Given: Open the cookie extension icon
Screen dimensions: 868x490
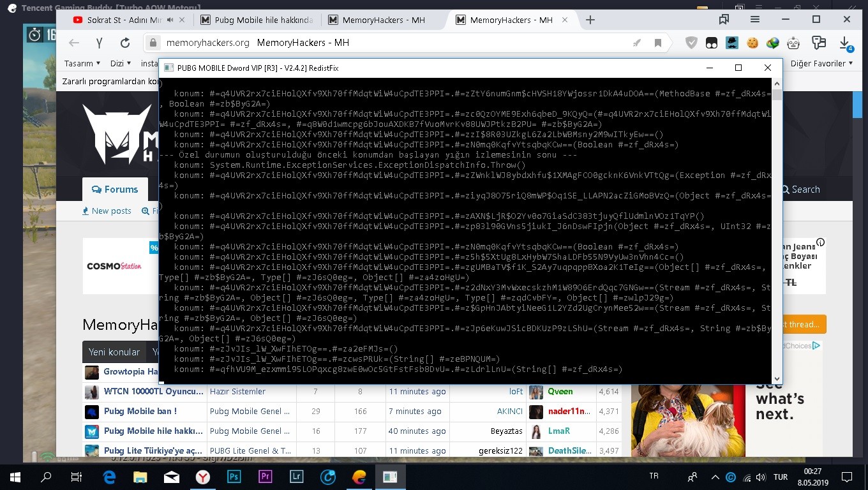Looking at the screenshot, I should click(x=752, y=43).
